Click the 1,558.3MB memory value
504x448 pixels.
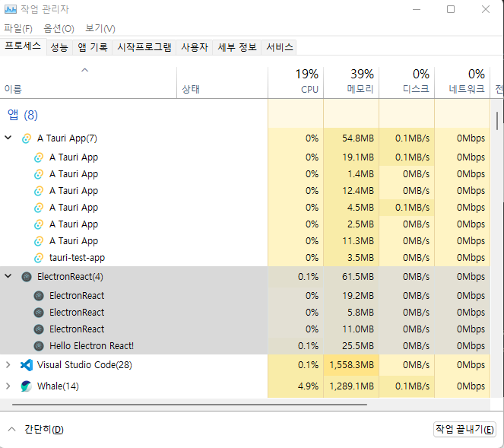tap(352, 364)
